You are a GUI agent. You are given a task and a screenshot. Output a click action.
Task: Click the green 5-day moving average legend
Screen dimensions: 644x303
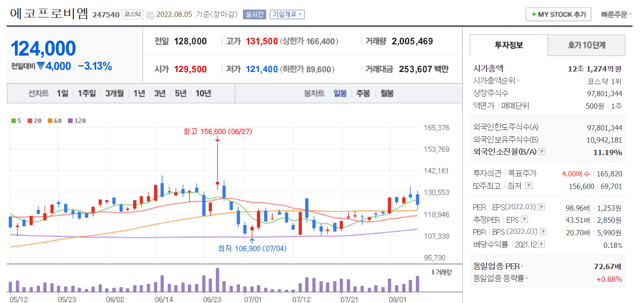[16, 121]
